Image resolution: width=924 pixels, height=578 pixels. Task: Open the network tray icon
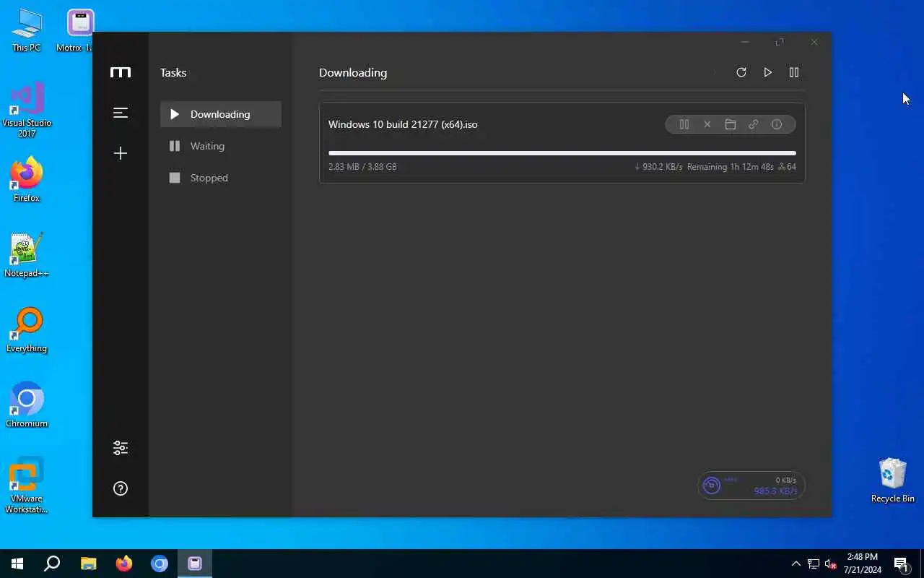[814, 564]
